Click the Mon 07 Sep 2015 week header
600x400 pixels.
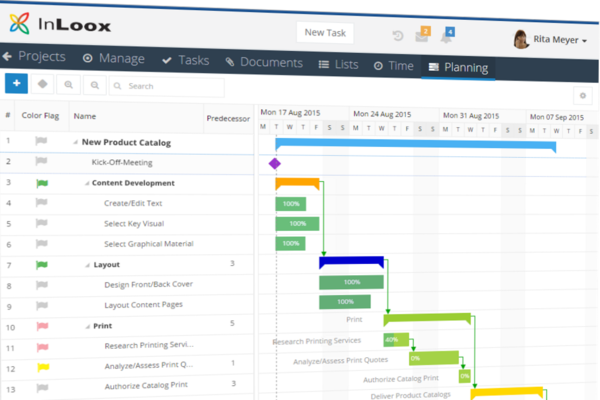557,117
